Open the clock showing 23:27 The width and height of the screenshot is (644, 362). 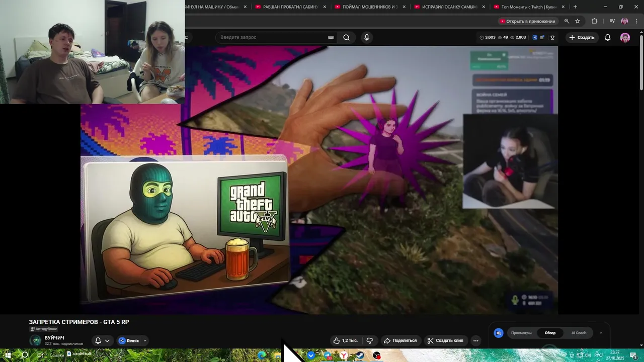[615, 355]
